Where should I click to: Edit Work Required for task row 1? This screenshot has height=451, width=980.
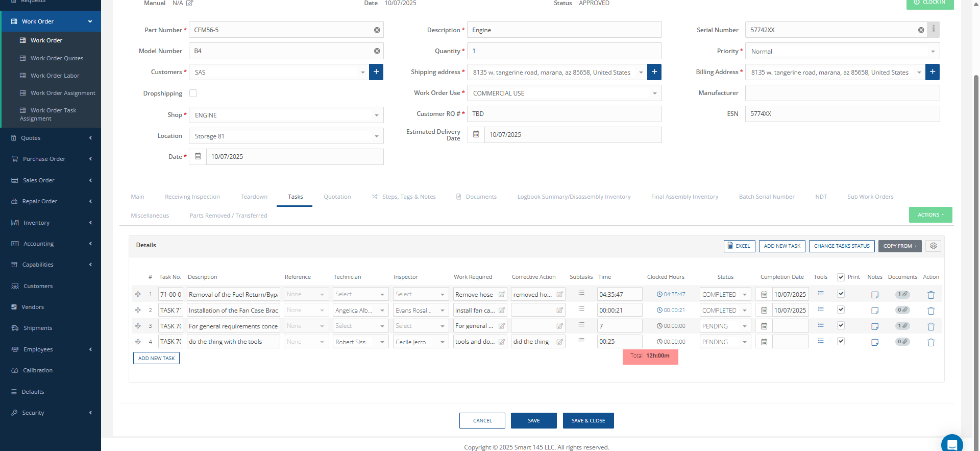(502, 295)
